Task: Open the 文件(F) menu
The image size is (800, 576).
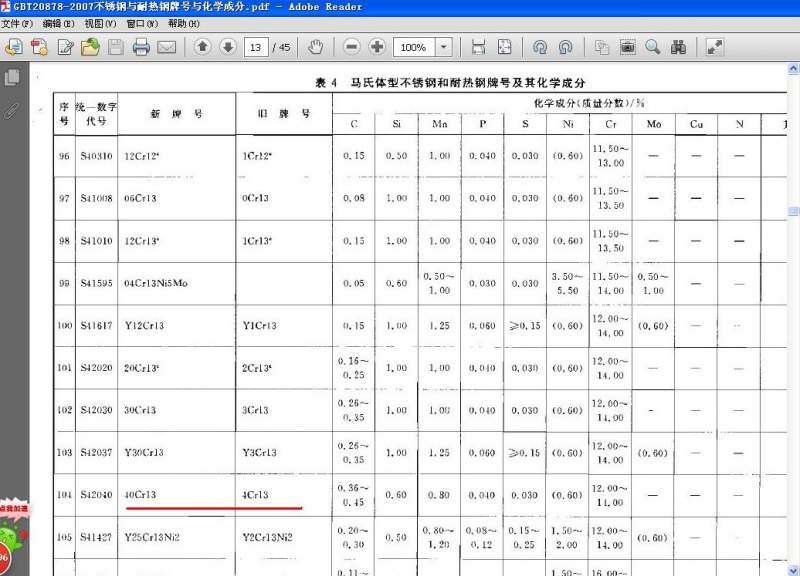Action: pyautogui.click(x=16, y=23)
